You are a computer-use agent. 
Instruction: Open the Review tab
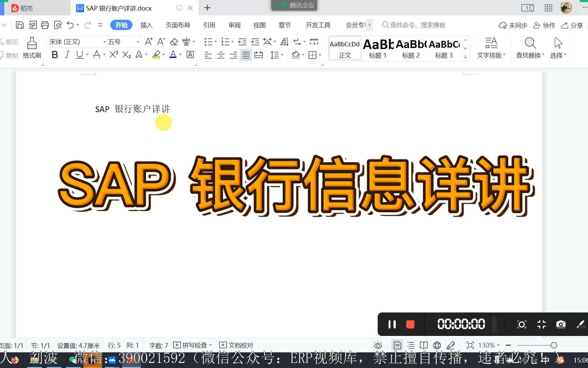click(234, 25)
